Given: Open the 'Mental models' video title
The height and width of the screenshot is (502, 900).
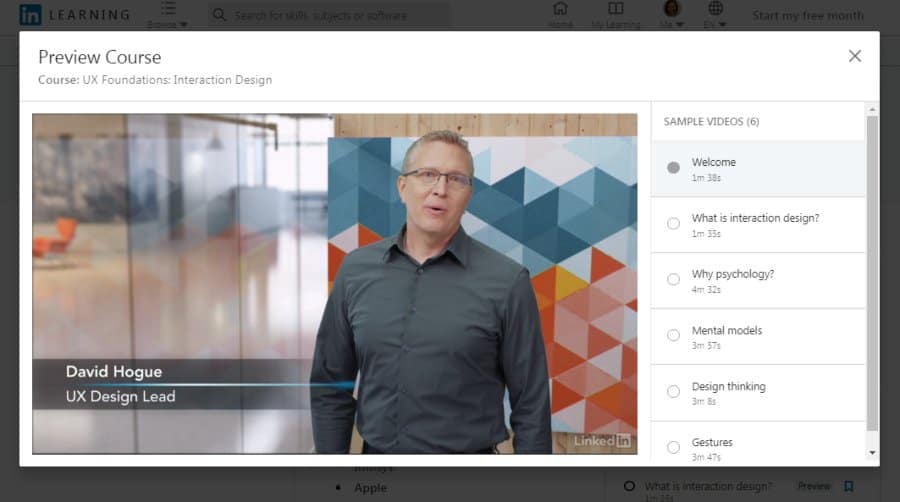Looking at the screenshot, I should point(727,330).
